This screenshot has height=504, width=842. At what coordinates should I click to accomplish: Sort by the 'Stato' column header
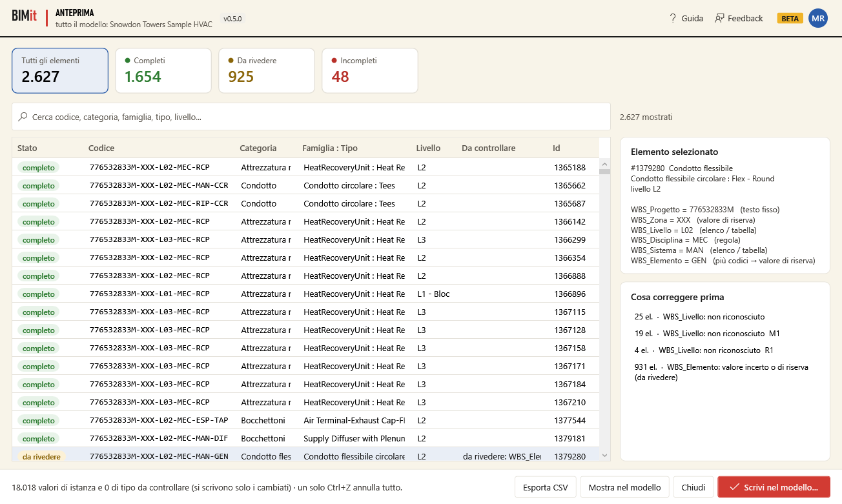[27, 148]
